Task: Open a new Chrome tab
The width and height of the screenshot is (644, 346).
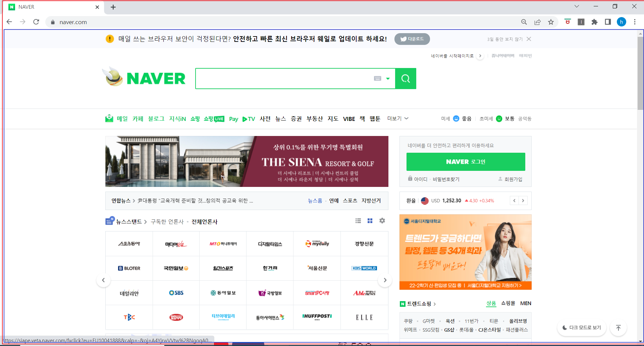Action: click(x=113, y=7)
